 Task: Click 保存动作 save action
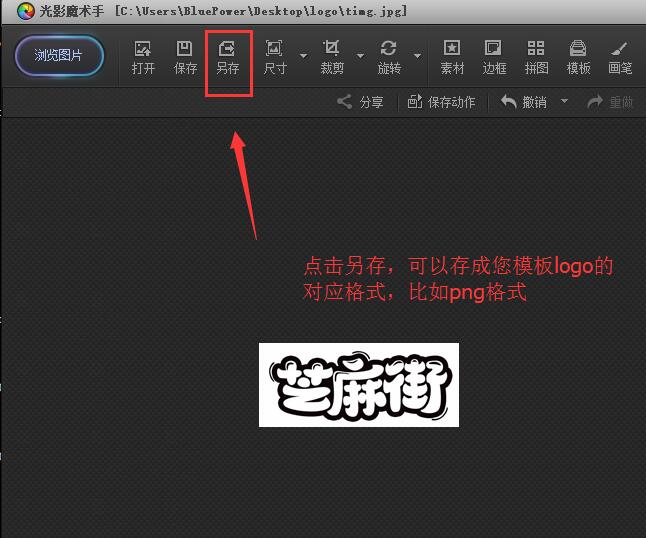441,102
